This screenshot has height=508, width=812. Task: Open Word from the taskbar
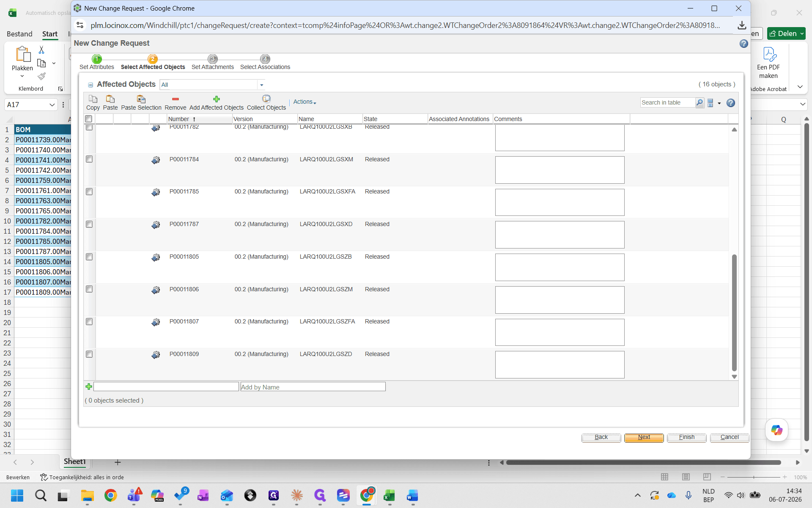tap(412, 495)
